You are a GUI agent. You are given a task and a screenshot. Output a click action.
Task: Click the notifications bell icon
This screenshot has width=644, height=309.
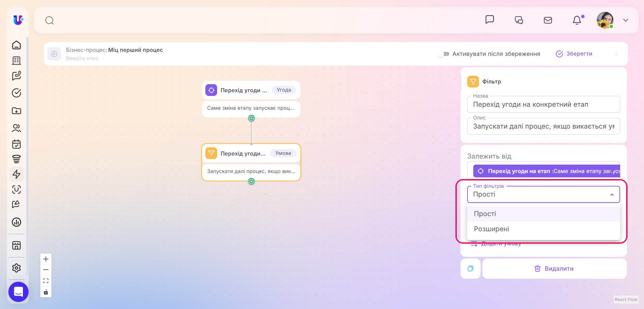click(x=577, y=20)
